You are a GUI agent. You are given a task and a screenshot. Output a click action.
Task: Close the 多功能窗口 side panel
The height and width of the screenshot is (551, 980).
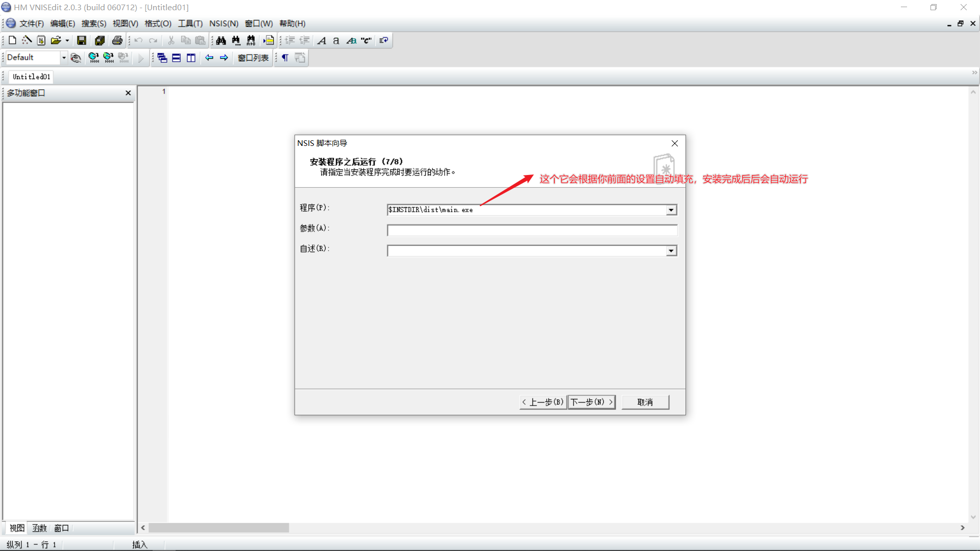(128, 93)
